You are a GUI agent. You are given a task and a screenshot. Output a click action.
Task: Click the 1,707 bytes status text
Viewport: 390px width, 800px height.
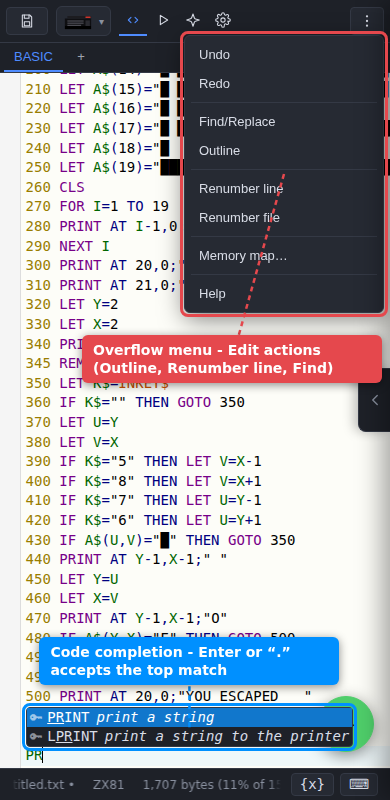[210, 784]
